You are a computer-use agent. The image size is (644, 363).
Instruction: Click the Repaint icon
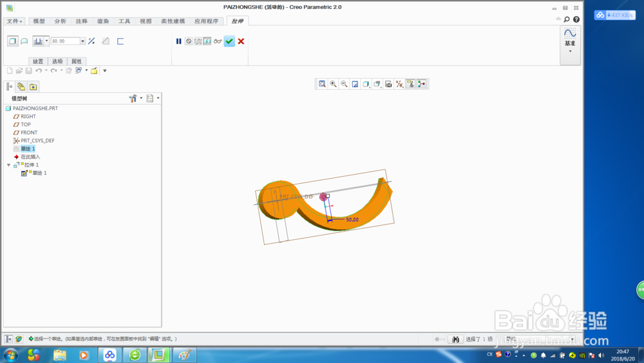pos(355,84)
